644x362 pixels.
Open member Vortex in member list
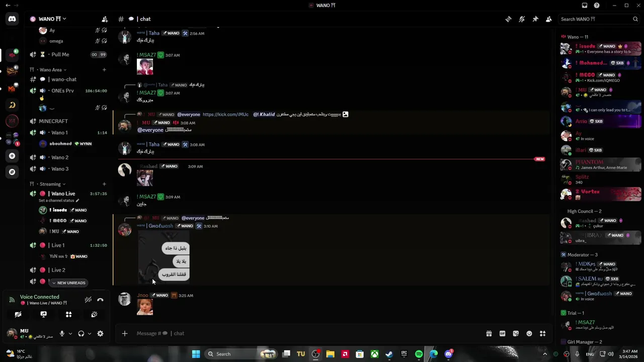click(601, 194)
